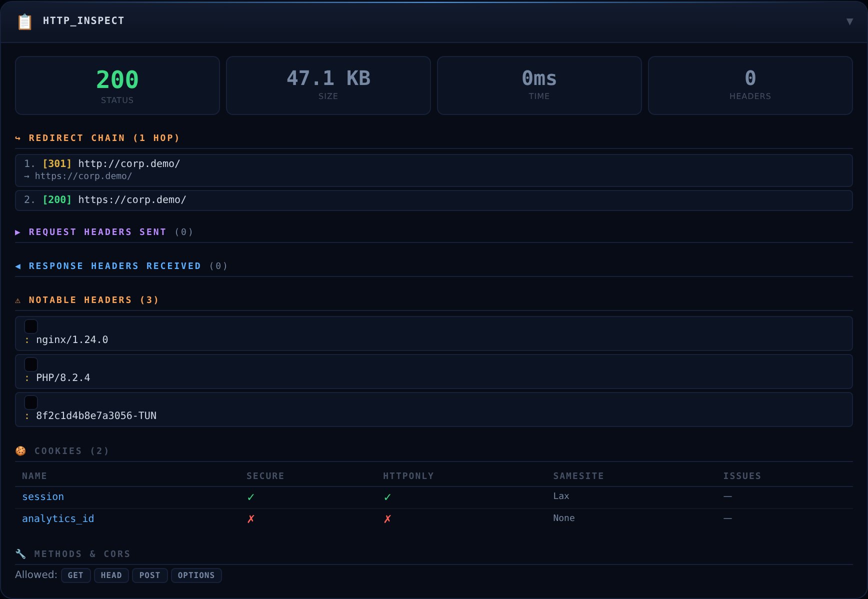Click the SECURE column header

tap(265, 476)
